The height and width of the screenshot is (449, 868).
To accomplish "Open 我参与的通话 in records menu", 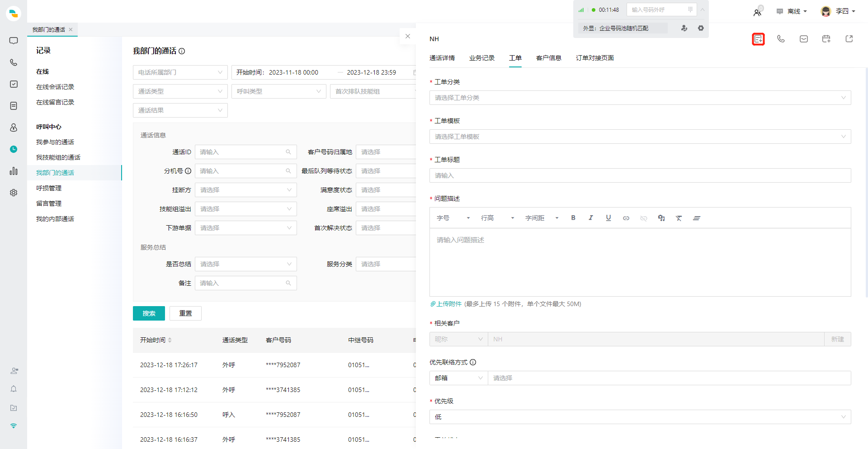I will (x=55, y=142).
